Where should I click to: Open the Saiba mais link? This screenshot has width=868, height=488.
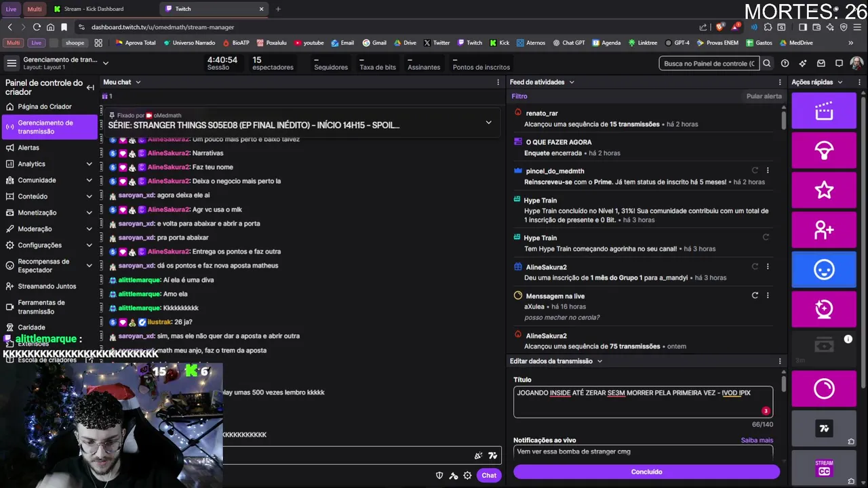(757, 440)
